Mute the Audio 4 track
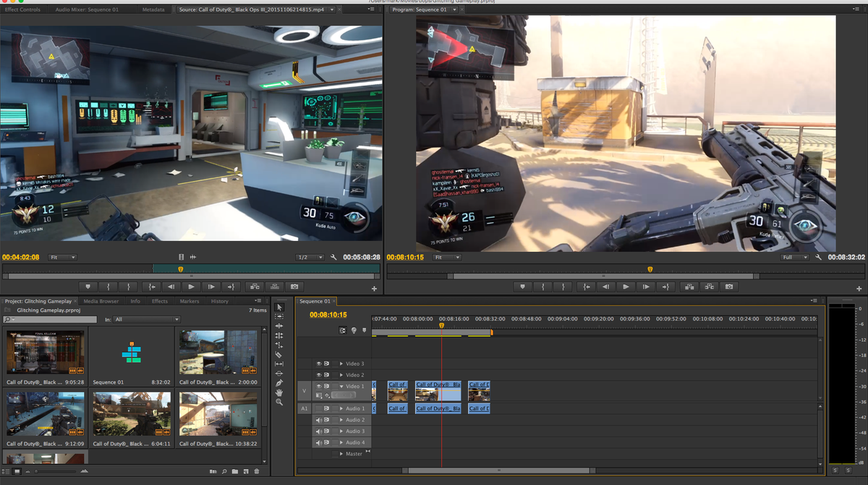The height and width of the screenshot is (485, 868). click(318, 442)
